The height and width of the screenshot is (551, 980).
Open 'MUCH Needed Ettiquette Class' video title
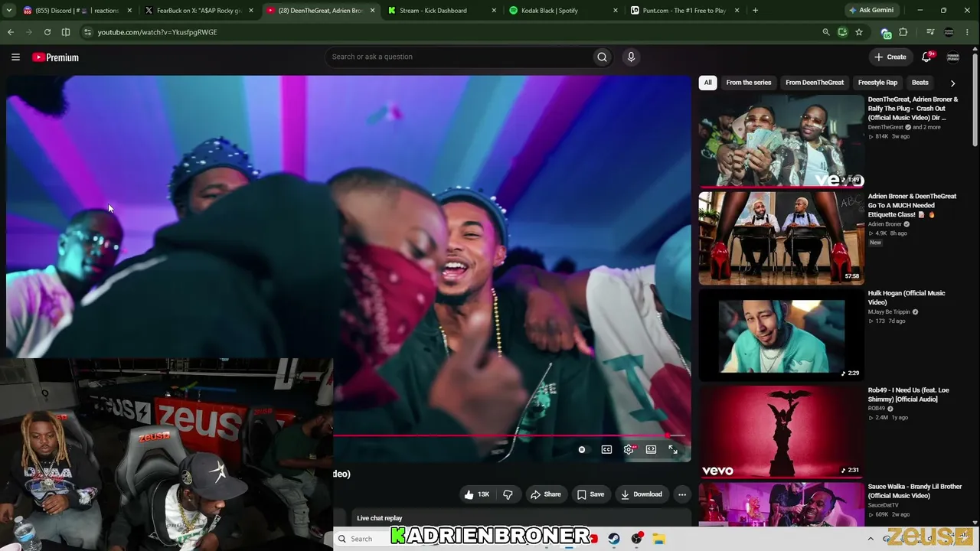912,205
